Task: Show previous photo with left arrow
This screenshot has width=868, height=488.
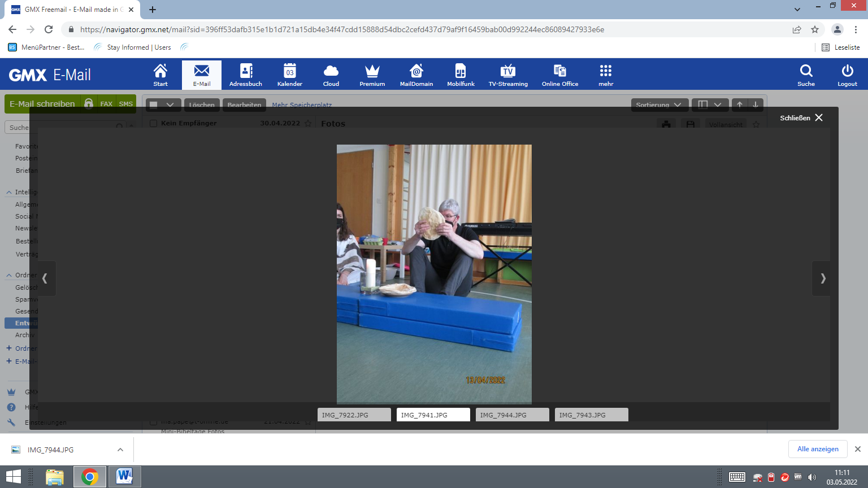Action: coord(46,278)
